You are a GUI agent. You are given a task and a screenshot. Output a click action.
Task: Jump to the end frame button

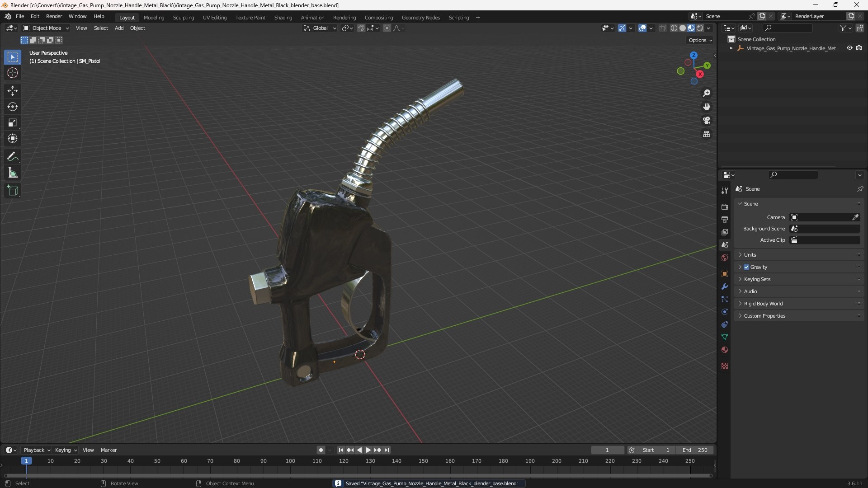coord(387,450)
